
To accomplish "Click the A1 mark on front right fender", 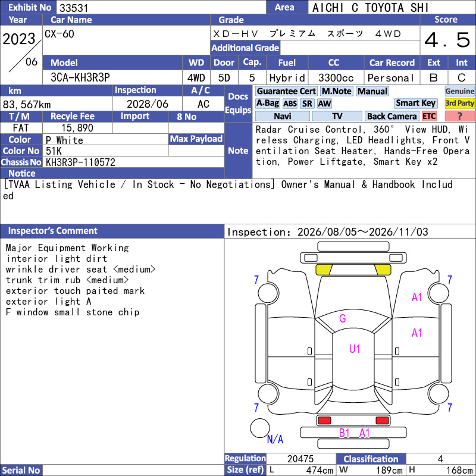I will [x=417, y=297].
